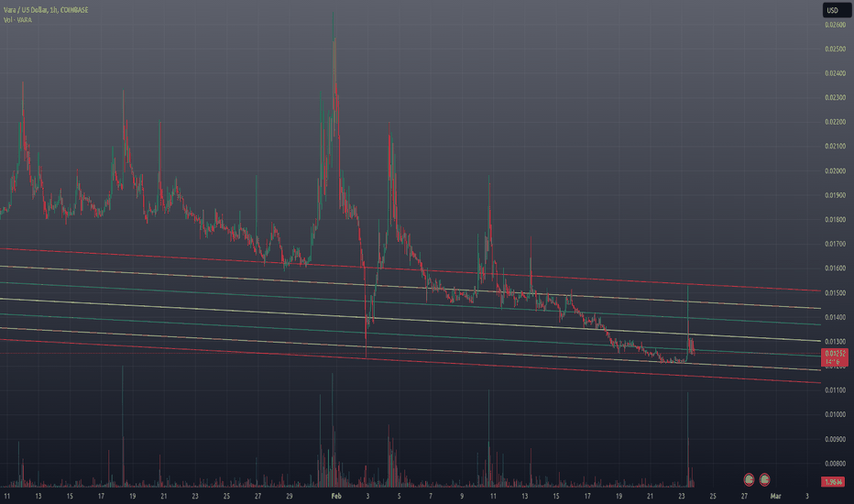Click the 0.01100 price axis label
This screenshot has height=504, width=854.
point(835,390)
